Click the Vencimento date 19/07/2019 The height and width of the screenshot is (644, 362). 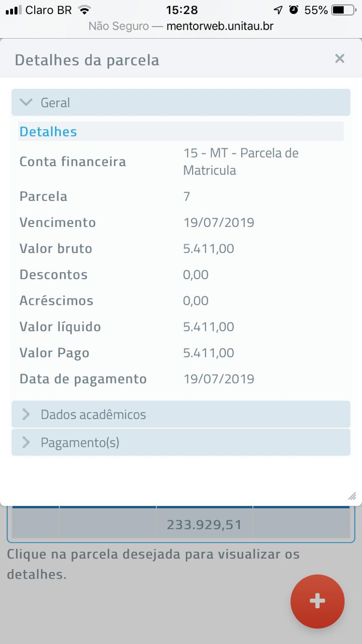point(219,222)
